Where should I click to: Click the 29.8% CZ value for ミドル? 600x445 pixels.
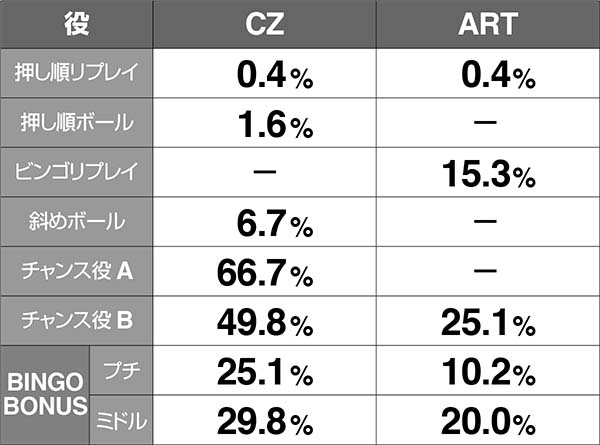click(x=264, y=420)
